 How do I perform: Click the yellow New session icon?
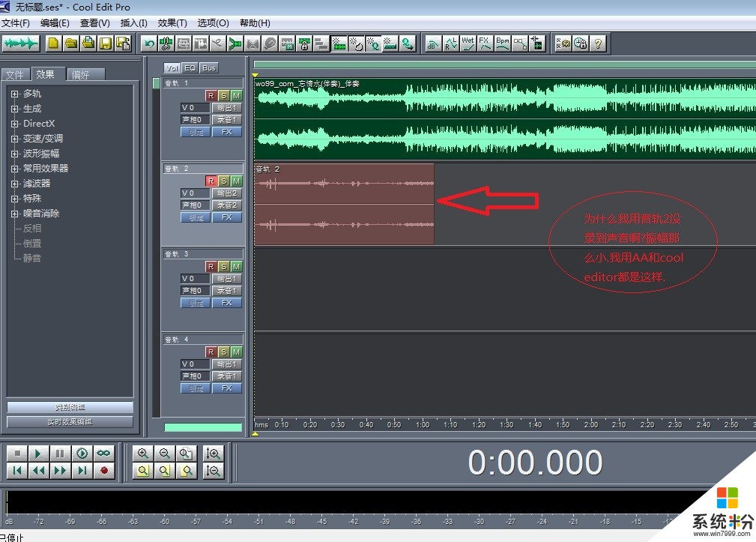click(x=53, y=43)
